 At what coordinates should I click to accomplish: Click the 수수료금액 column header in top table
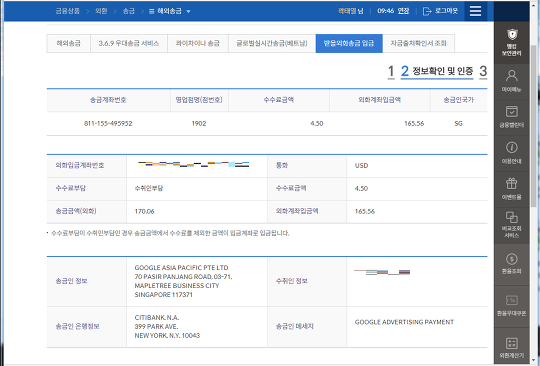pyautogui.click(x=279, y=100)
